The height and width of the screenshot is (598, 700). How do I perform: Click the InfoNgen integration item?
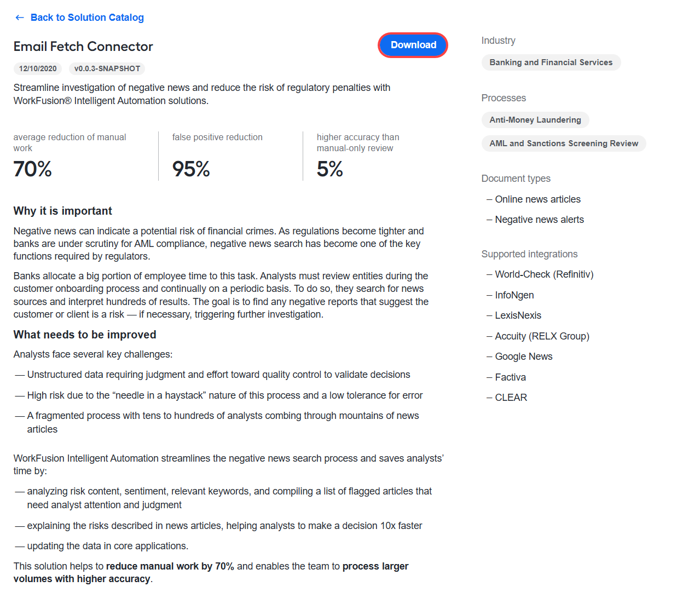(x=514, y=295)
